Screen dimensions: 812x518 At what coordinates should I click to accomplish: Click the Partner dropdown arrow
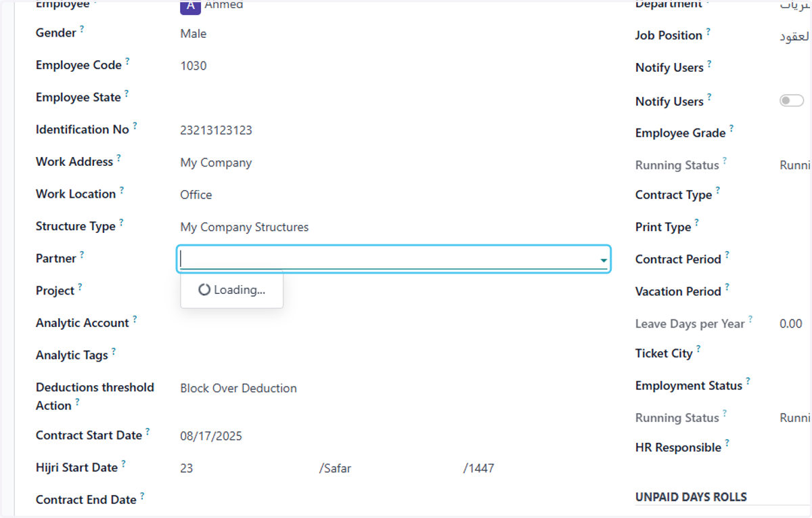point(602,260)
